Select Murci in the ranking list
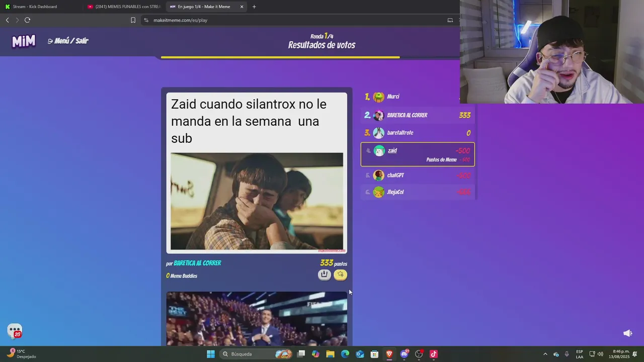644x362 pixels. (x=418, y=97)
